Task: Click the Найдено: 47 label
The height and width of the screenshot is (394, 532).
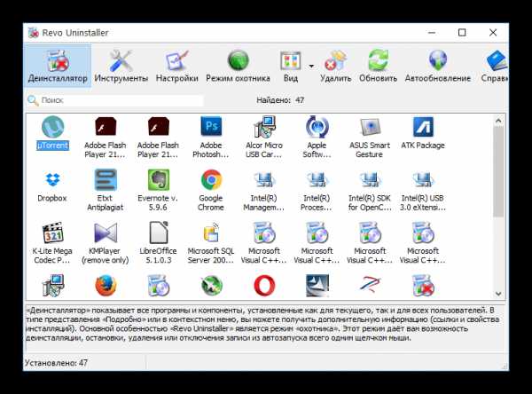Action: tap(280, 100)
